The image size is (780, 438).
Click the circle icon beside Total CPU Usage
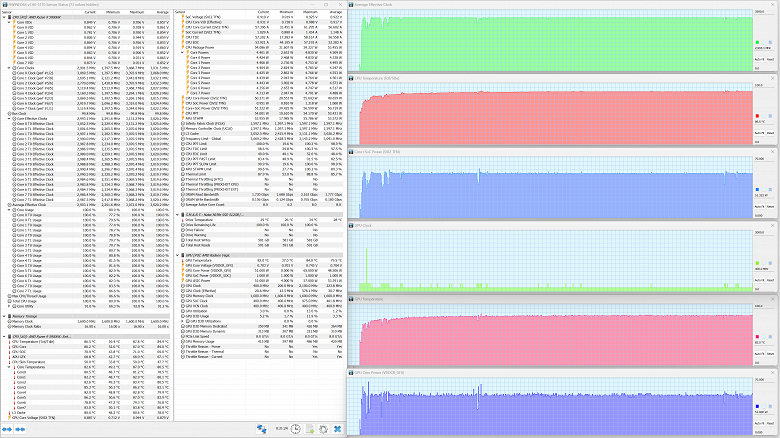[9, 301]
